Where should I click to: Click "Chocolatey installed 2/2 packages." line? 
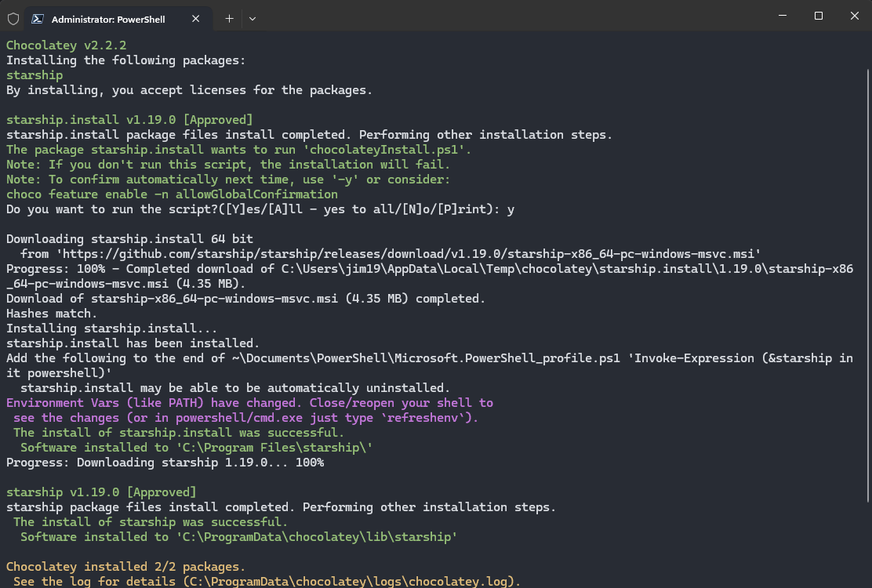coord(125,567)
